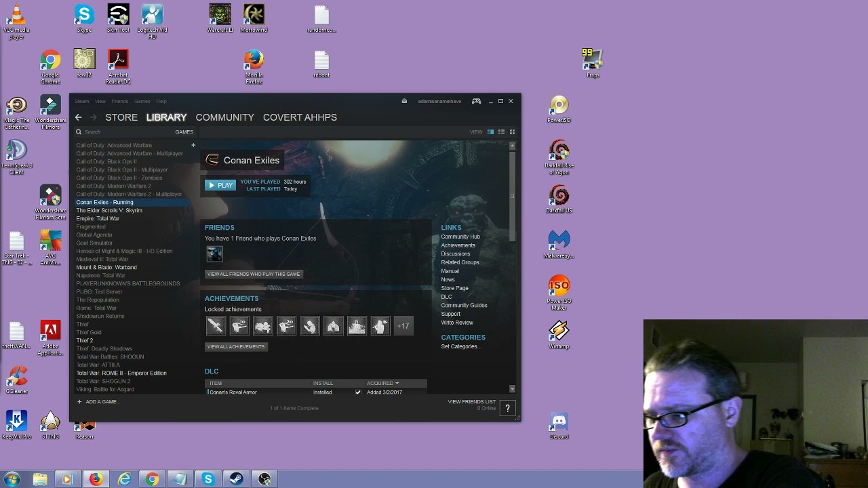Open View Friends List
Screen dimensions: 868x488
point(472,402)
